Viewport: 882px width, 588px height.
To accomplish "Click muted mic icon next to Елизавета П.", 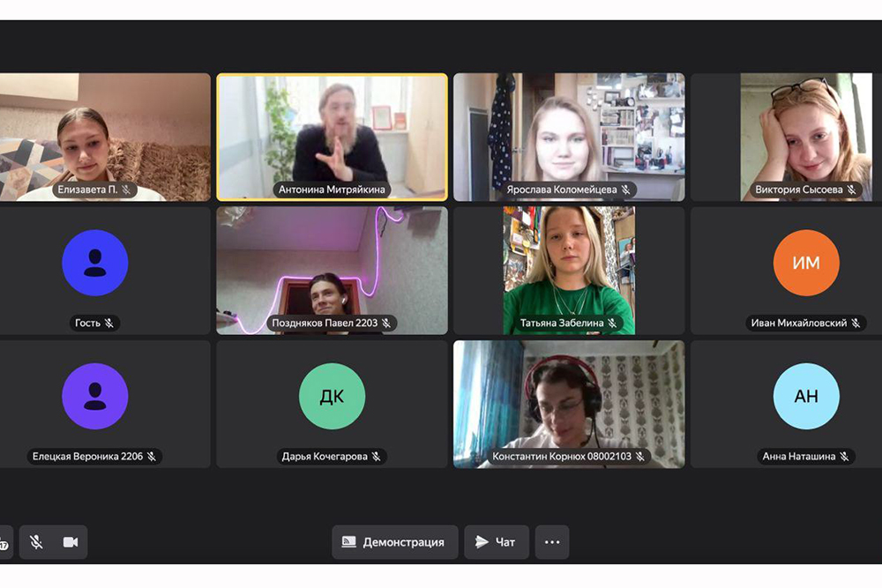I will (x=126, y=190).
